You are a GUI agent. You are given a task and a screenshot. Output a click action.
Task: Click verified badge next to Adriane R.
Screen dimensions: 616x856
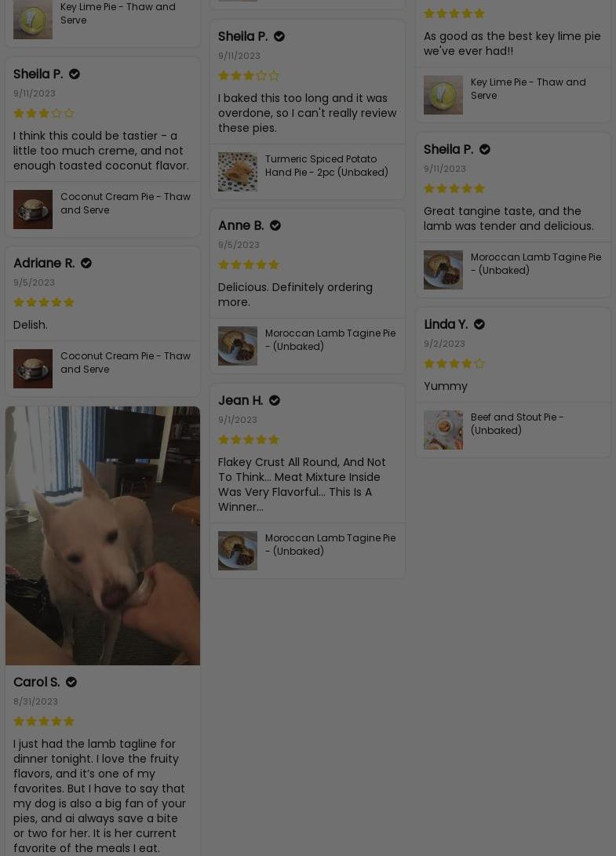click(86, 263)
